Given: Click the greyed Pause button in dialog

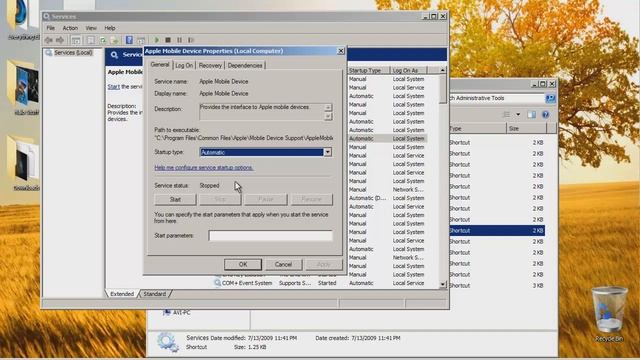Looking at the screenshot, I should point(266,200).
